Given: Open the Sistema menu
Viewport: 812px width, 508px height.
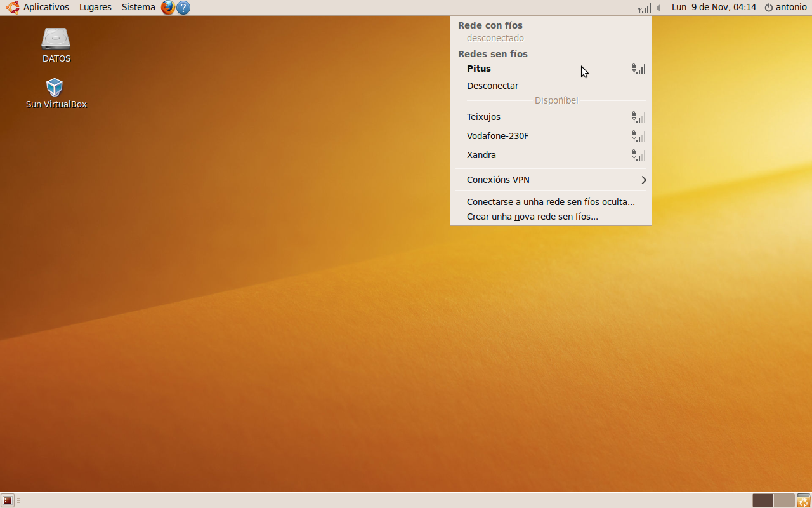Looking at the screenshot, I should (x=138, y=8).
